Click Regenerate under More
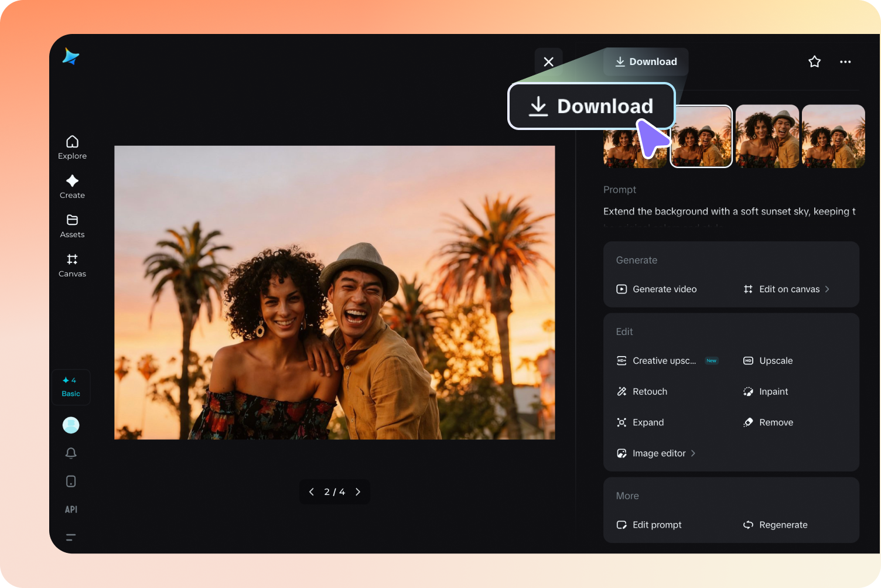The height and width of the screenshot is (588, 881). point(783,525)
